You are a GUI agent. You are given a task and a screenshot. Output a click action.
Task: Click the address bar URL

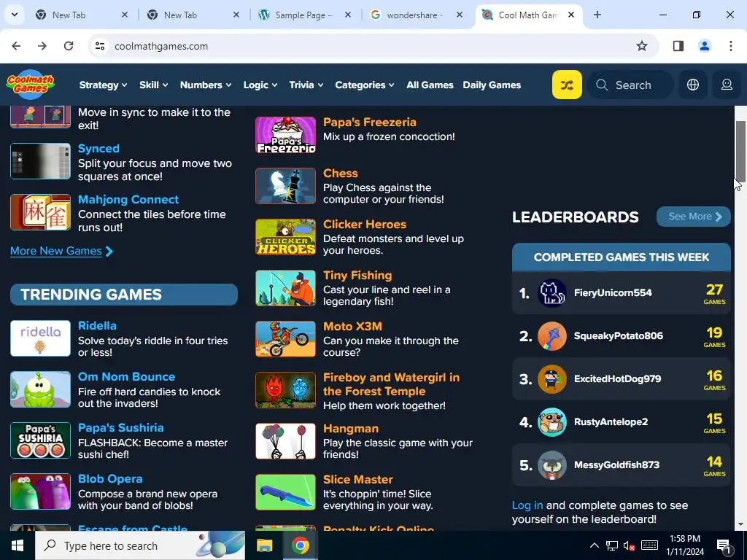[x=161, y=46]
